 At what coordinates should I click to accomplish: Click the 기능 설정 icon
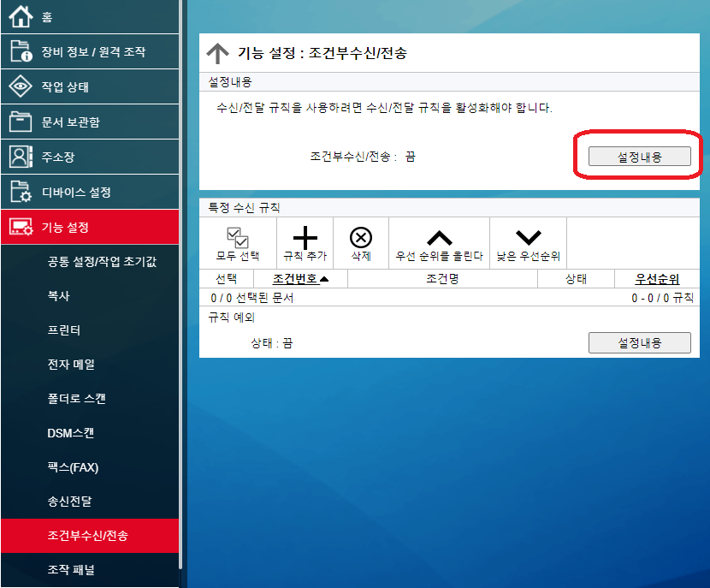click(x=21, y=227)
